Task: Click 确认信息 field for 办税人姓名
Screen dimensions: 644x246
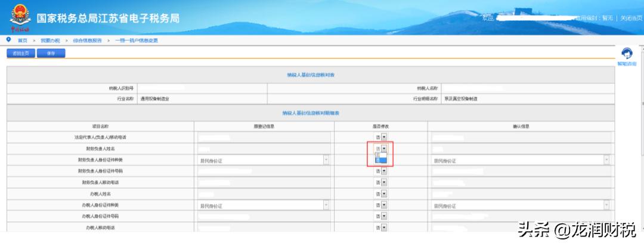Action: [521, 194]
